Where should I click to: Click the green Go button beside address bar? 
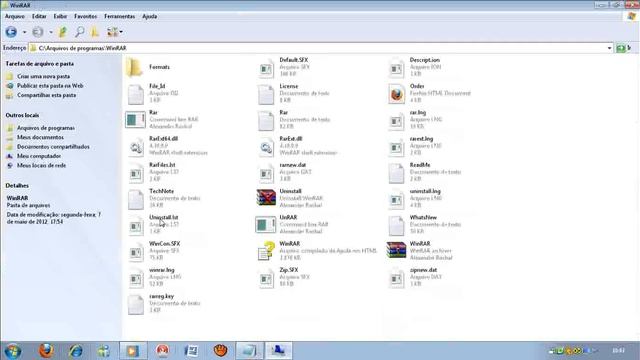coord(621,48)
